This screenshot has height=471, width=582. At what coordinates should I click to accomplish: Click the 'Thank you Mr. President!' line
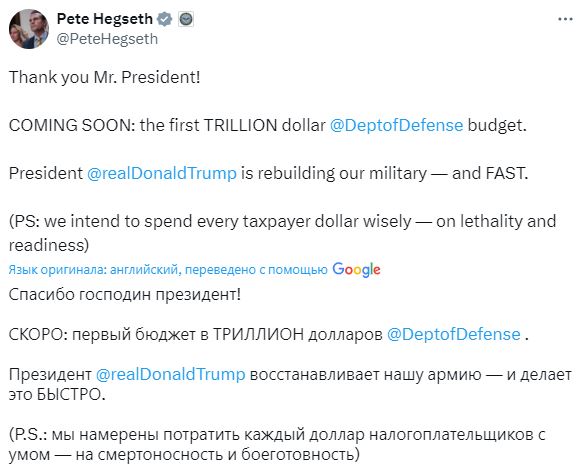click(x=105, y=77)
